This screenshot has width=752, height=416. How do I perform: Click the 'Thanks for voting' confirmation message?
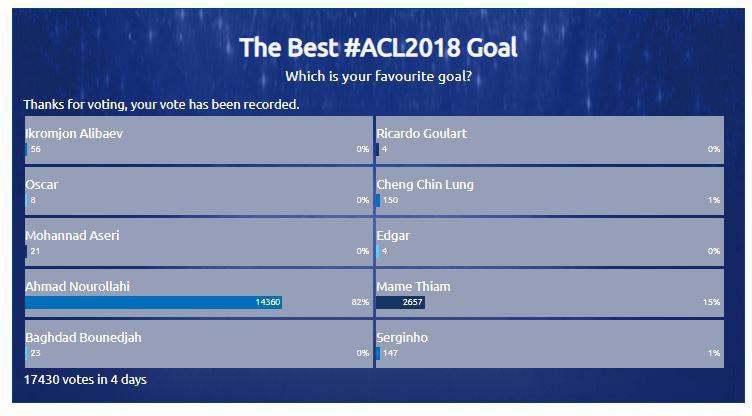161,104
